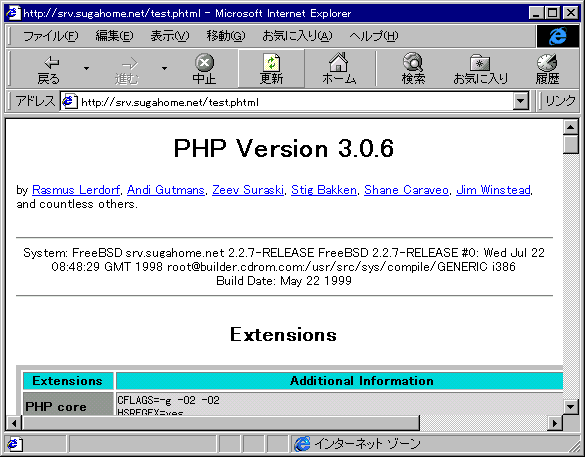585x457 pixels.
Task: Click the アドレス address bar label
Action: (x=35, y=101)
